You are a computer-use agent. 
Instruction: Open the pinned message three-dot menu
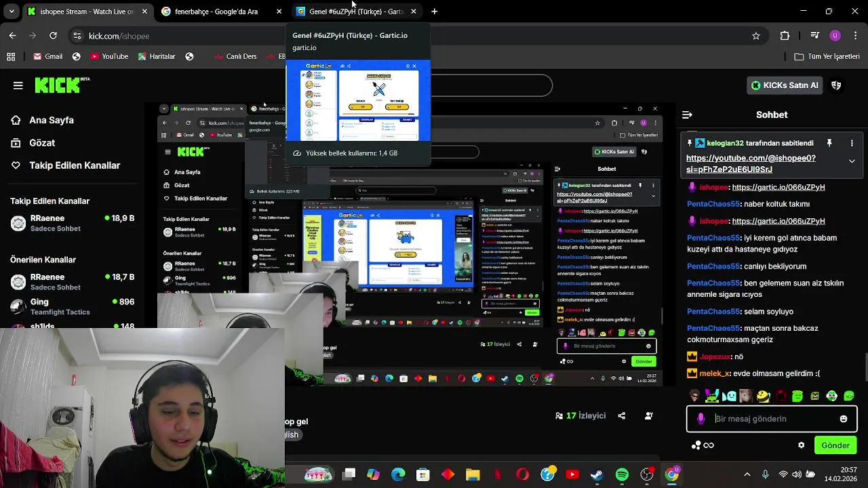(852, 144)
